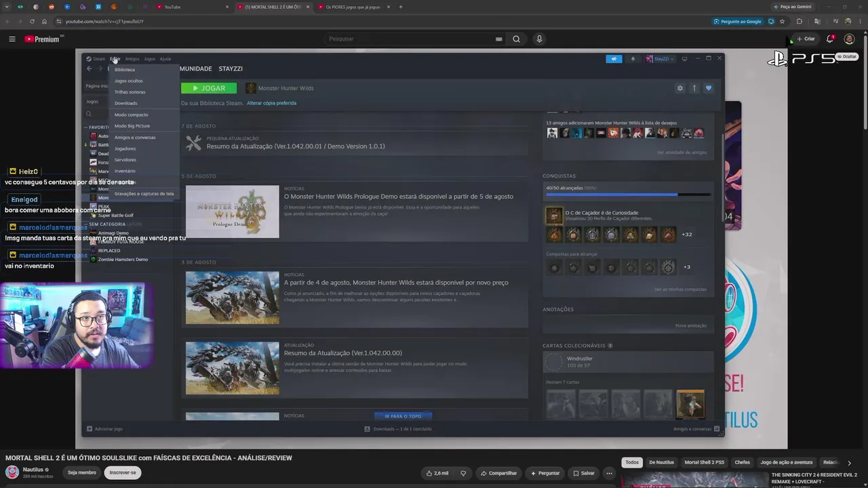Click the browser address bar URL
This screenshot has width=868, height=488.
(104, 21)
